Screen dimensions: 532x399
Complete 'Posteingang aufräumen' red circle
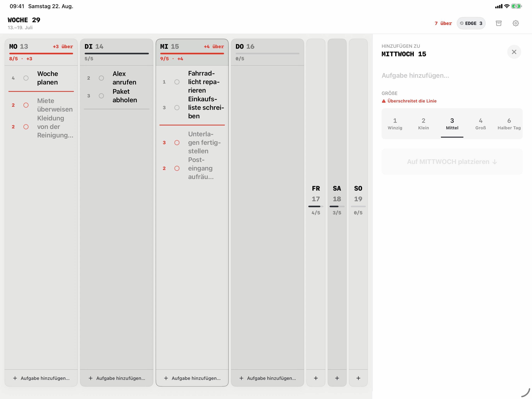pyautogui.click(x=177, y=168)
